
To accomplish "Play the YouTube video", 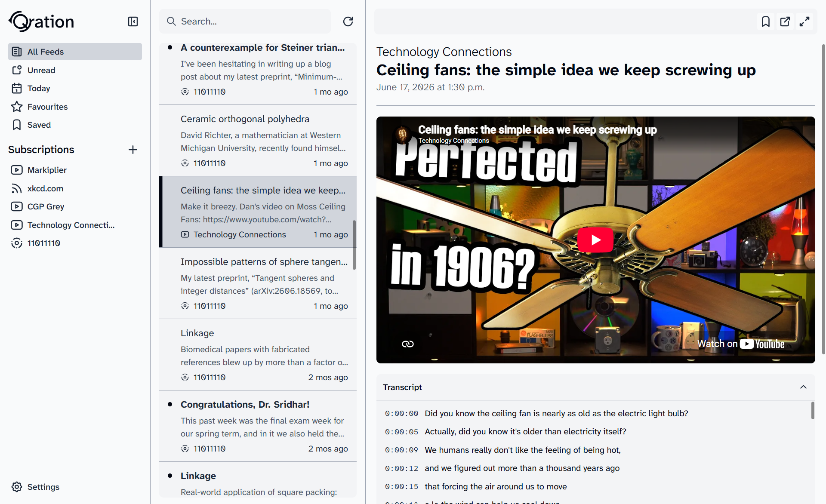I will pyautogui.click(x=595, y=240).
